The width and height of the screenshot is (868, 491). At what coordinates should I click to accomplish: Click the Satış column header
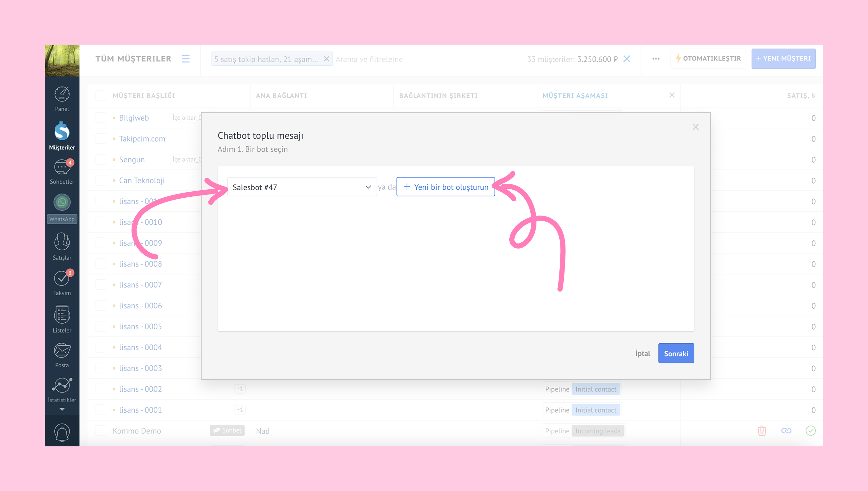tap(801, 95)
